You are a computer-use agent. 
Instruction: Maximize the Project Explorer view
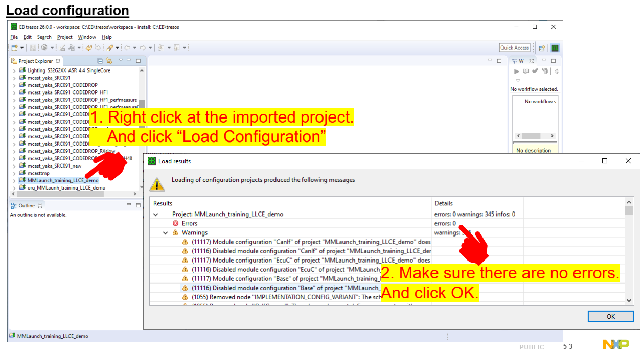(x=138, y=60)
